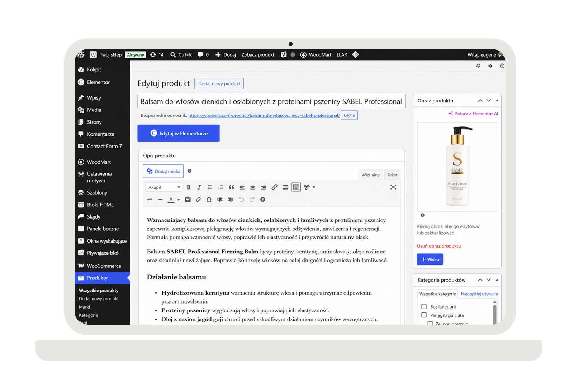
Task: Undo the last edit
Action: coord(241,199)
